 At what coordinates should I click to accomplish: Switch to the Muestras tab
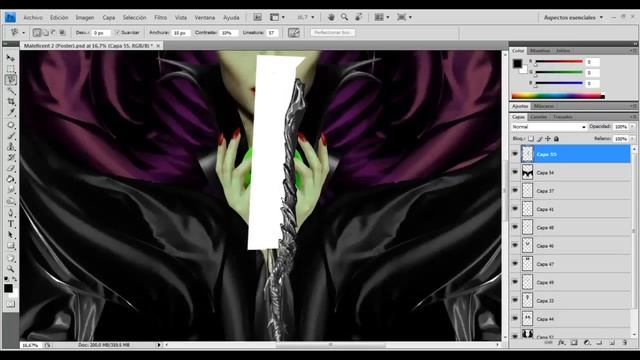[540, 51]
